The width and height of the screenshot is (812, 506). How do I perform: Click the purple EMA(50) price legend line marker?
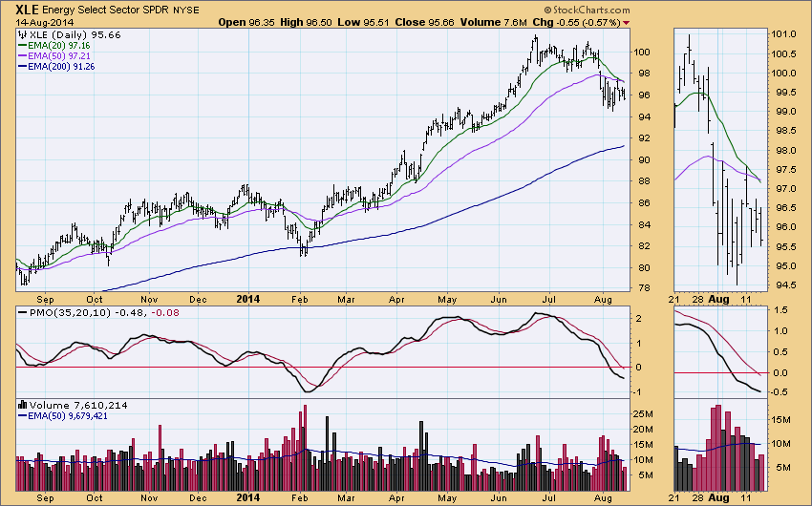point(22,56)
